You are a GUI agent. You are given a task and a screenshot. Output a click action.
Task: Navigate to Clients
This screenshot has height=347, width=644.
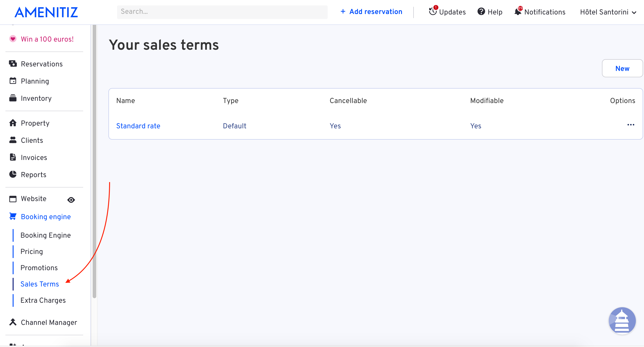(32, 141)
